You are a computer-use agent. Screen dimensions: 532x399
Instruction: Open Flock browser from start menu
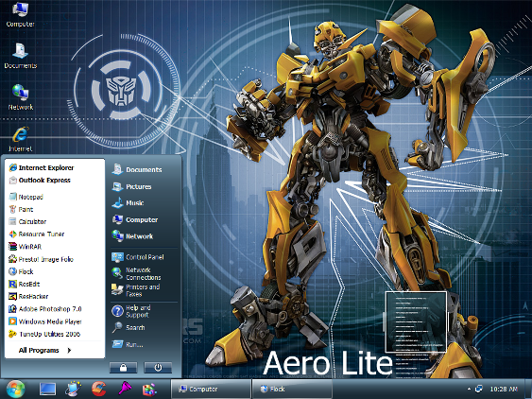pos(21,271)
